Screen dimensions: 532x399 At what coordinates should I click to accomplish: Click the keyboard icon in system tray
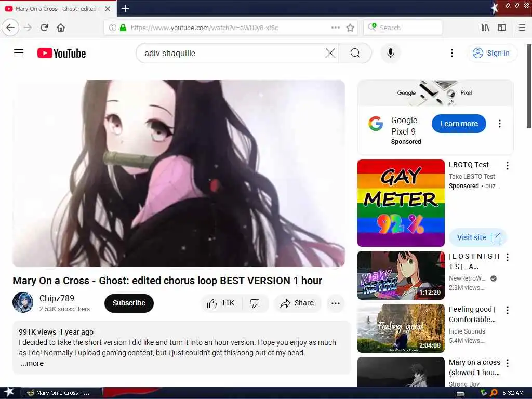[x=460, y=394]
